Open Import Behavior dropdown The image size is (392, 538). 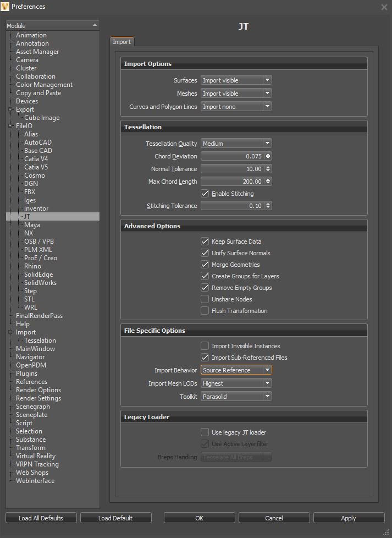pyautogui.click(x=236, y=370)
